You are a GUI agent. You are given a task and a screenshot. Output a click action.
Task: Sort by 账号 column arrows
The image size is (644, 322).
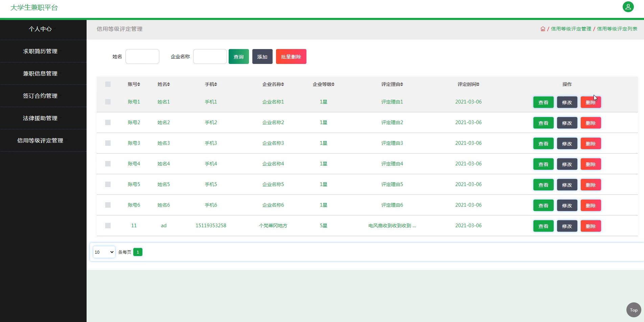tap(139, 84)
